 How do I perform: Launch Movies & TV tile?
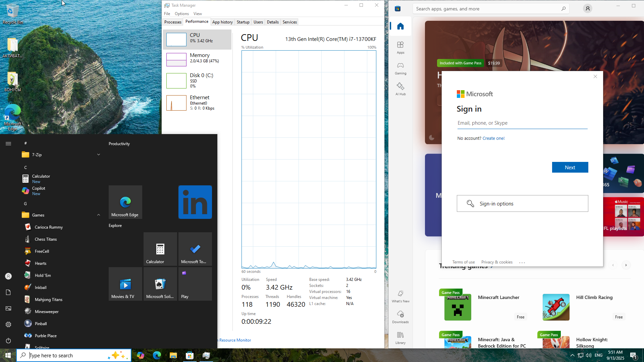tap(125, 284)
